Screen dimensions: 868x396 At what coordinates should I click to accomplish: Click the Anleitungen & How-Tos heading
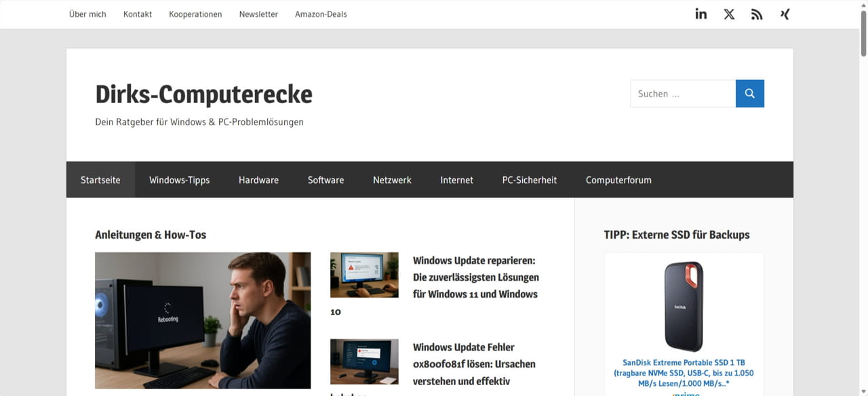point(151,235)
